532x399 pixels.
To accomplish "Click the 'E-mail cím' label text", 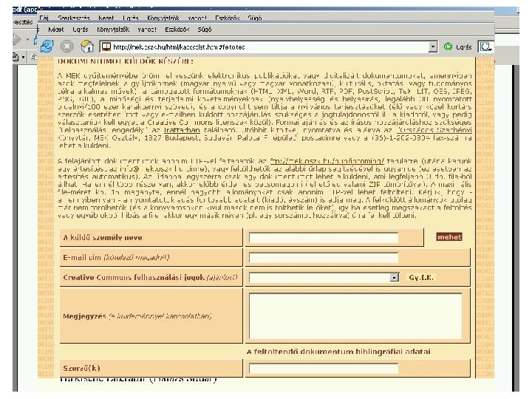I will point(82,258).
